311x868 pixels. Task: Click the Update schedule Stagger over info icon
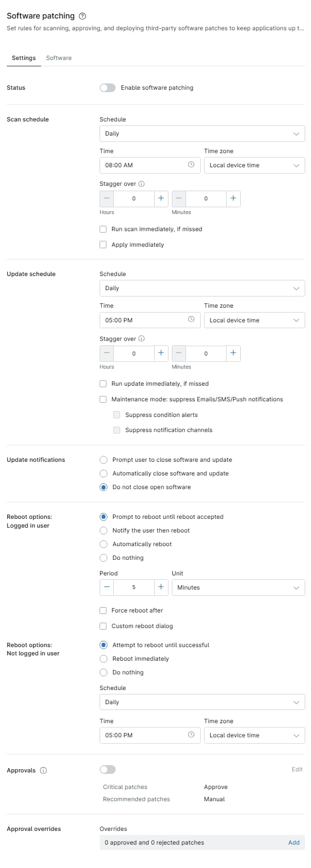142,338
